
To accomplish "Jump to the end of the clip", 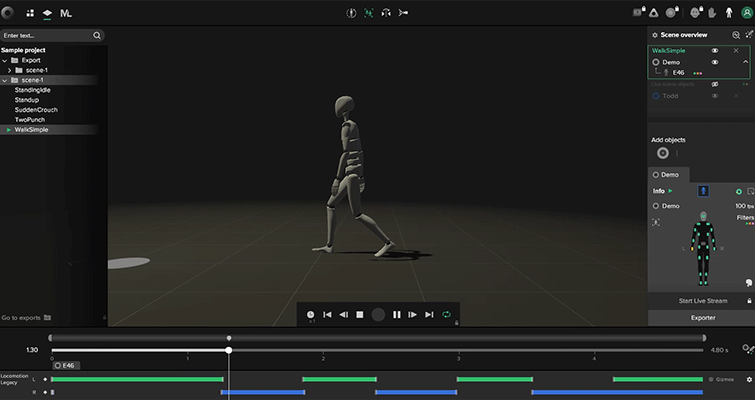I will click(429, 315).
